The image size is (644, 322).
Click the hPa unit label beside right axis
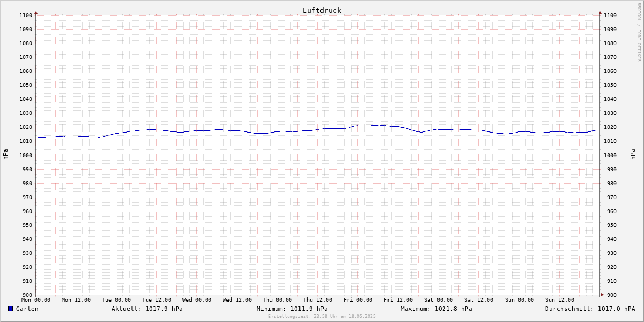click(633, 155)
